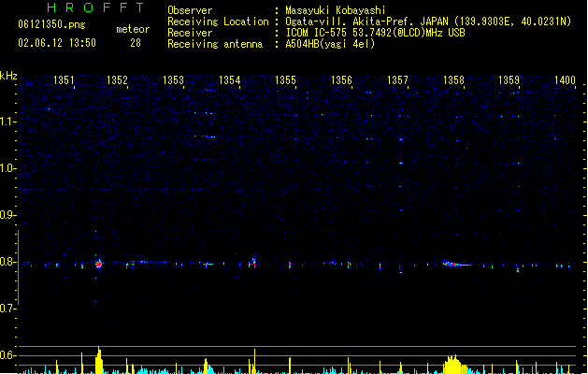Click the ICOM IC-575 receiver text
Image resolution: width=588 pixels, height=374 pixels.
coord(376,33)
